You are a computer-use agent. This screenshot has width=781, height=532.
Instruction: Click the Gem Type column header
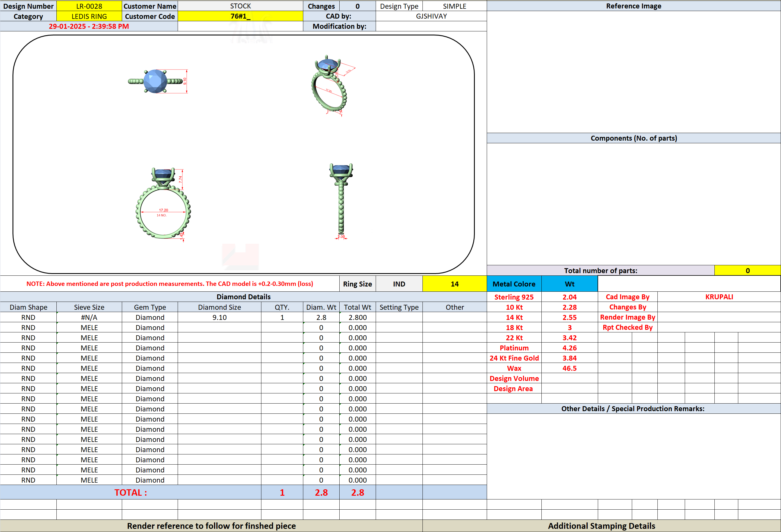coord(150,307)
